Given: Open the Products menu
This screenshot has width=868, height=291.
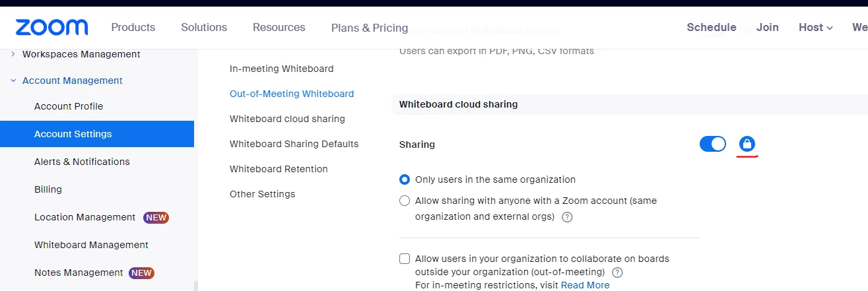Looking at the screenshot, I should [133, 28].
